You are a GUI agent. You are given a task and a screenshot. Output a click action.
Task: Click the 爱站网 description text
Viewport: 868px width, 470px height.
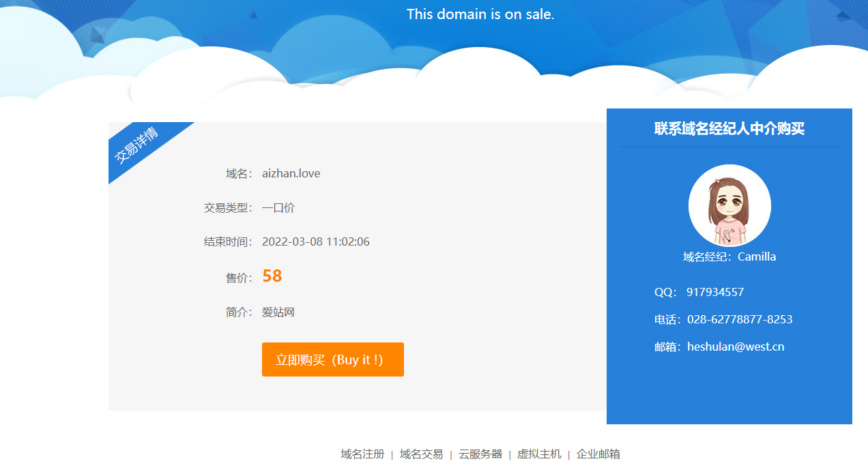pyautogui.click(x=278, y=313)
